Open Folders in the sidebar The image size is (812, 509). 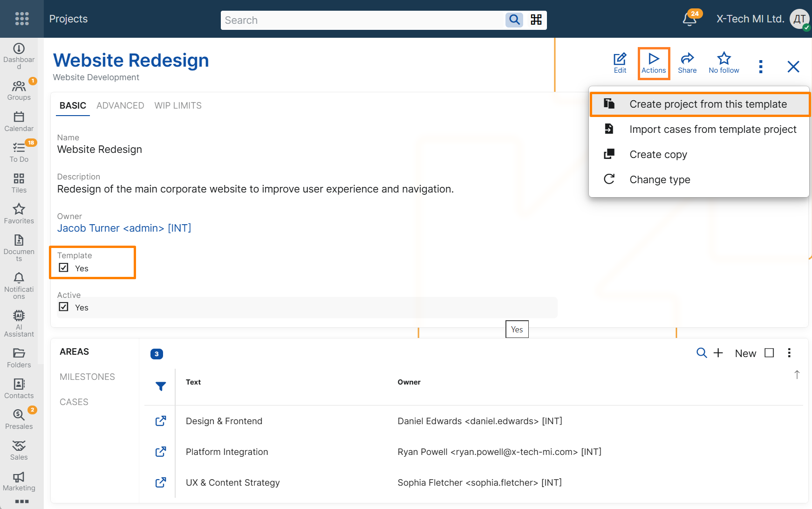(19, 358)
